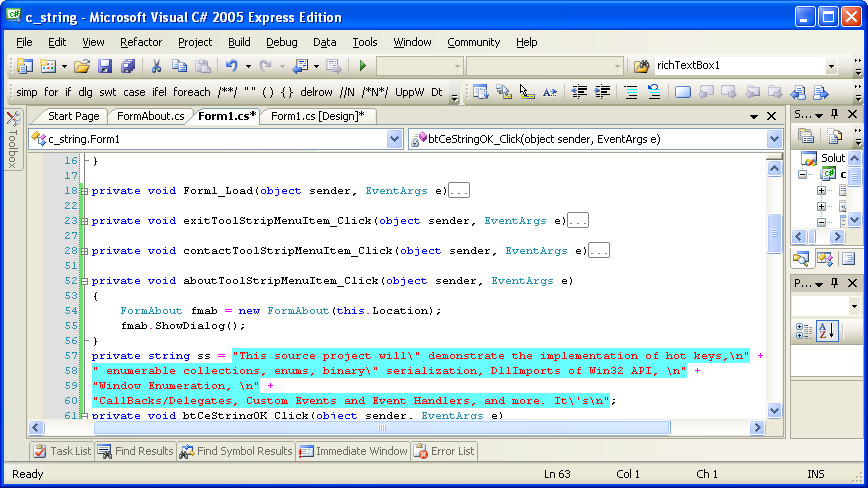Increase line indent with the toolbar icon
Image resolution: width=868 pixels, height=488 pixels.
coord(602,92)
